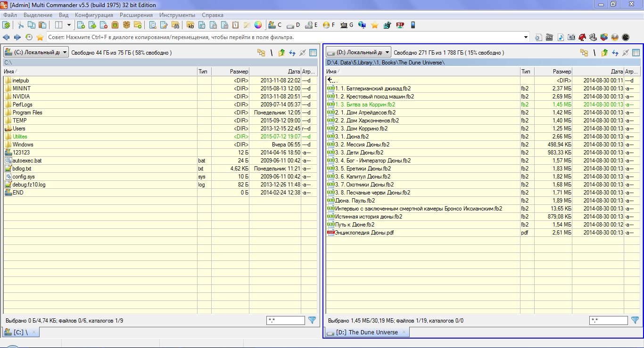
Task: Toggle folder tree icon in left panel
Action: click(x=261, y=53)
